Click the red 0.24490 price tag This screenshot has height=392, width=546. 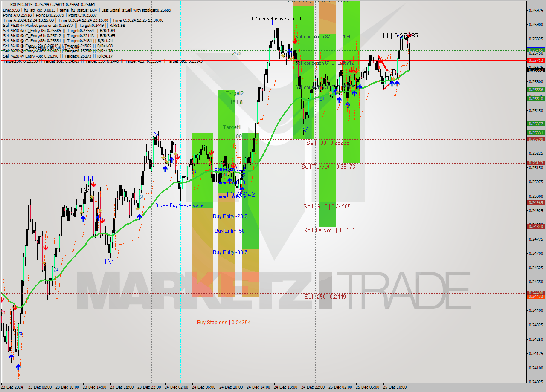pos(536,293)
